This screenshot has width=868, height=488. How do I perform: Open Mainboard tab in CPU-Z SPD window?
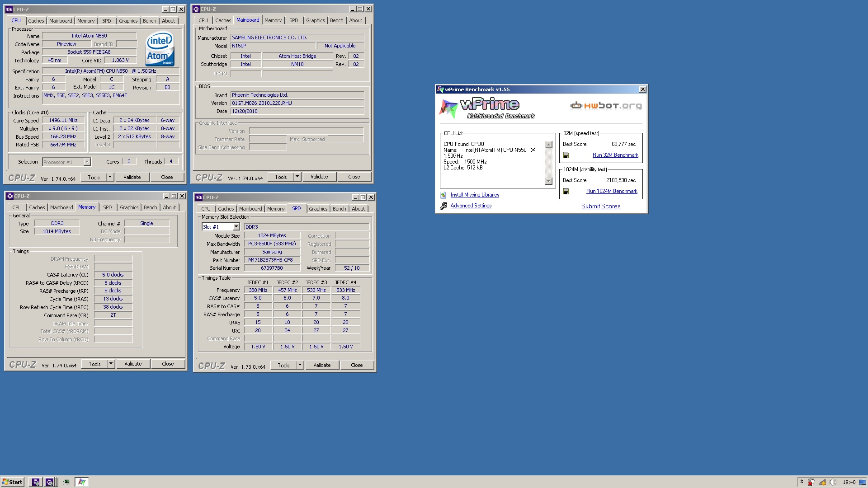250,209
